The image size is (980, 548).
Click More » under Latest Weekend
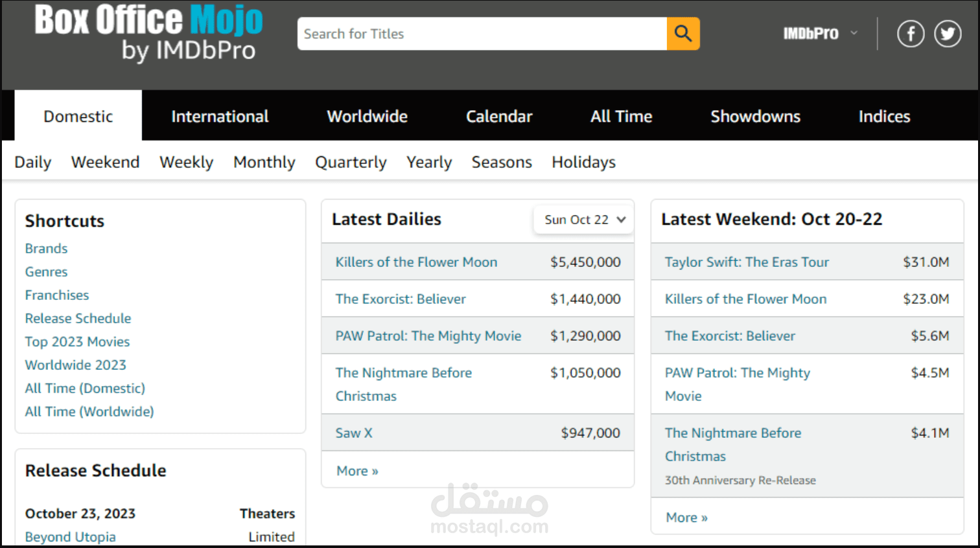(x=686, y=518)
